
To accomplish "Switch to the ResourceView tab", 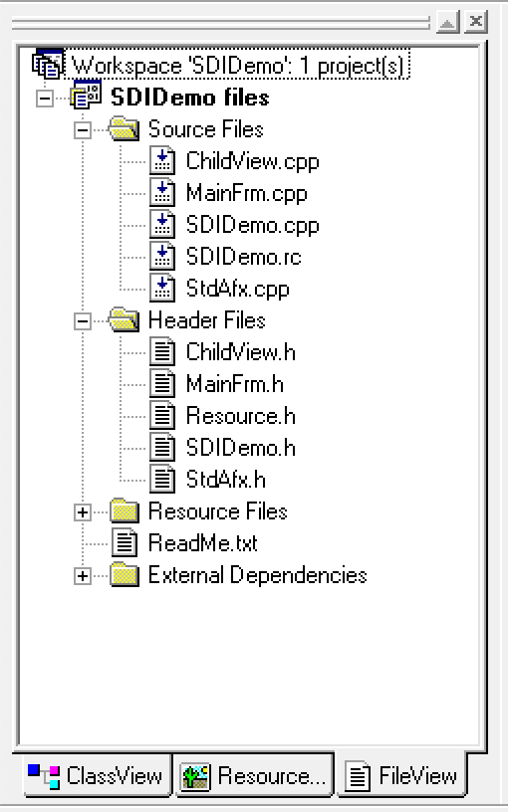I will pos(253,776).
